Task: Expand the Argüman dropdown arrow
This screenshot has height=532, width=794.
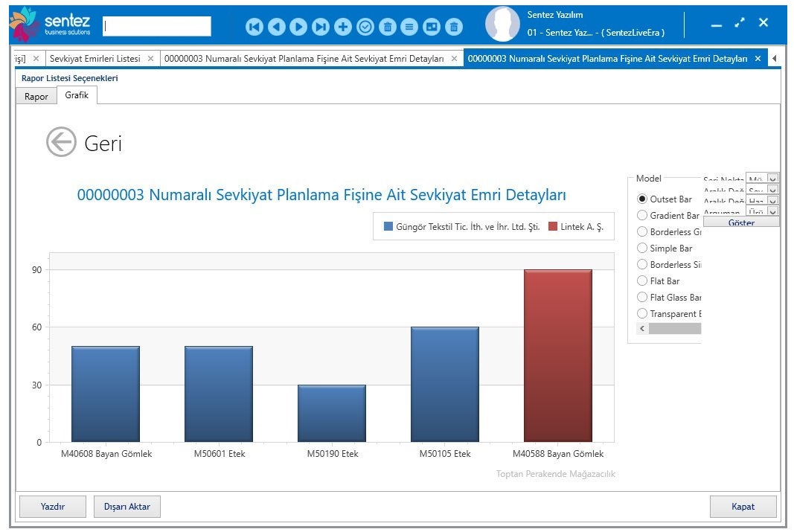Action: [x=772, y=212]
